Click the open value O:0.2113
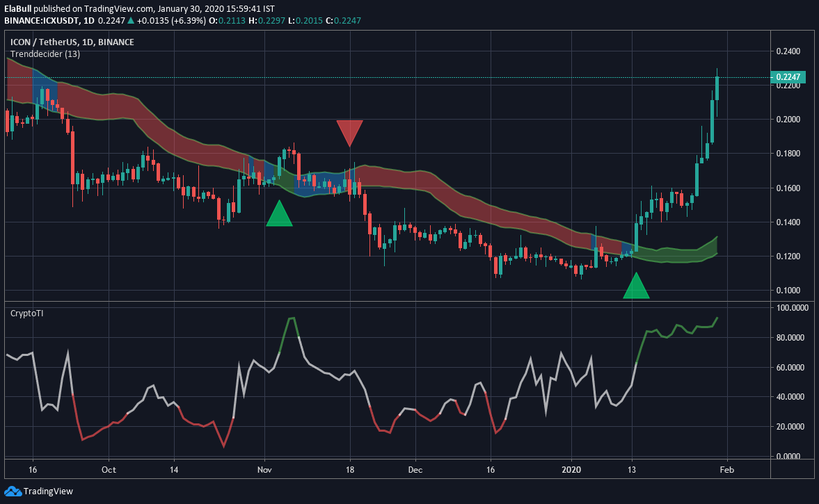Viewport: 819px width, 504px height. (227, 21)
